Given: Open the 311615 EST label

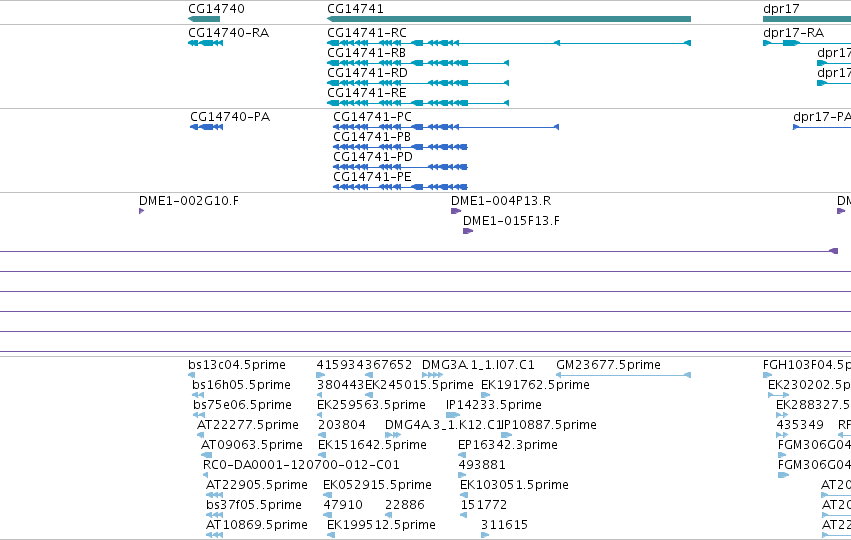Looking at the screenshot, I should [x=504, y=525].
